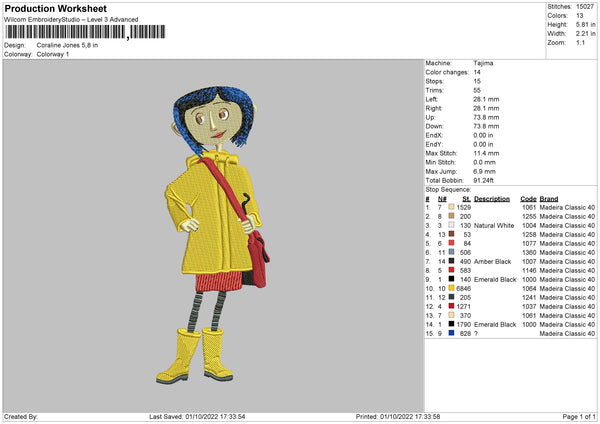
Task: Click the Description column header
Action: tap(492, 198)
